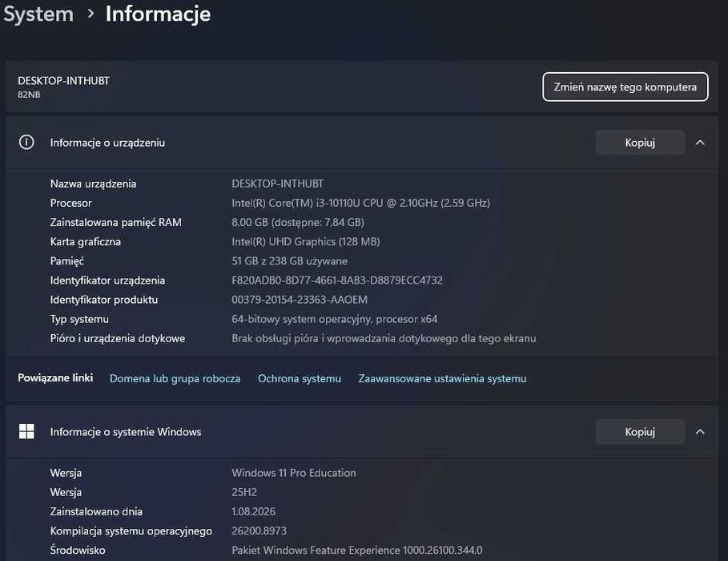Click the Informacje breadcrumb title
The width and height of the screenshot is (728, 561).
click(158, 14)
